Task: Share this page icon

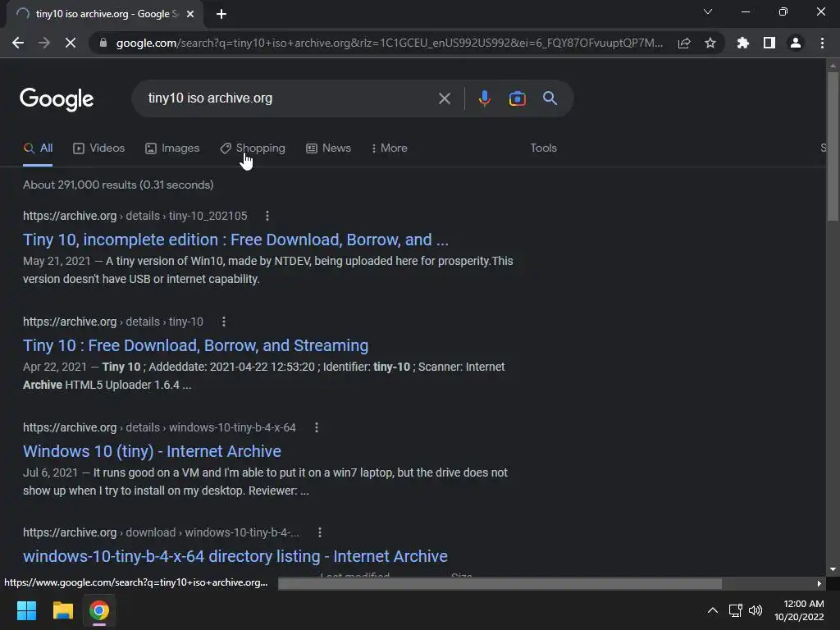Action: [684, 43]
